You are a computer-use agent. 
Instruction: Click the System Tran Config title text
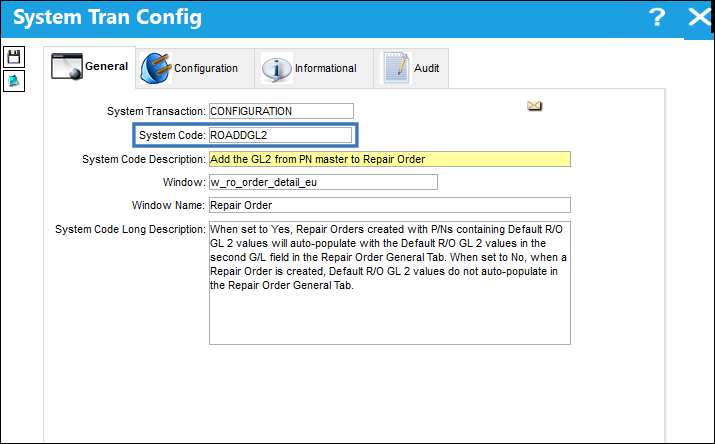coord(107,17)
